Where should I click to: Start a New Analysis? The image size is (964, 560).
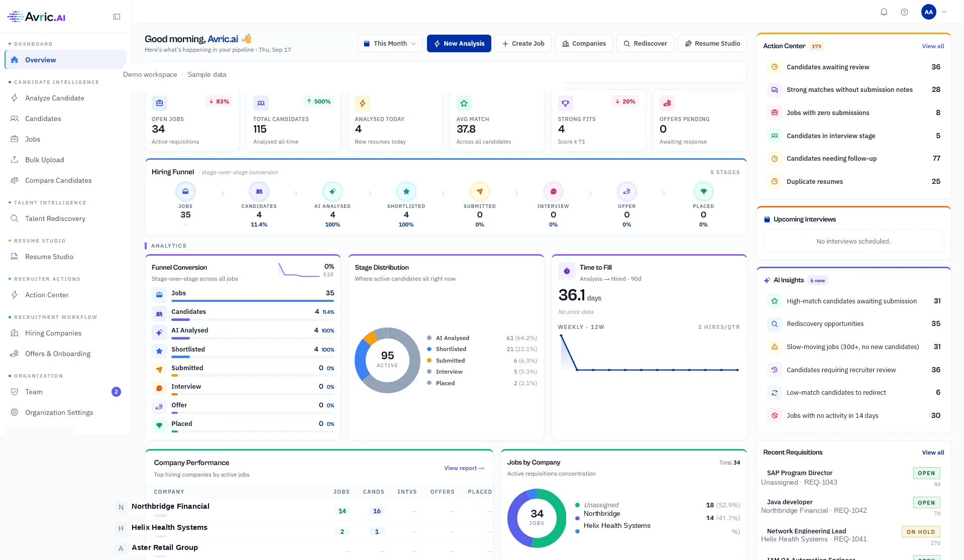[459, 44]
